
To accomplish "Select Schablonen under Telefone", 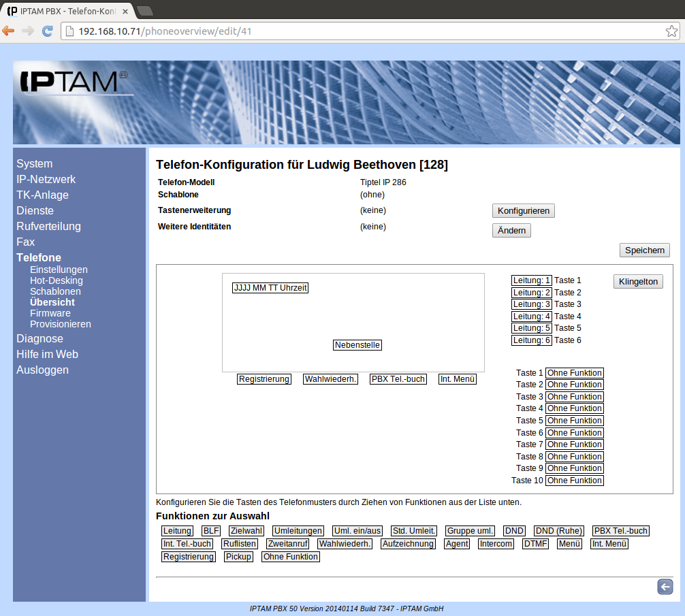I will coord(55,291).
